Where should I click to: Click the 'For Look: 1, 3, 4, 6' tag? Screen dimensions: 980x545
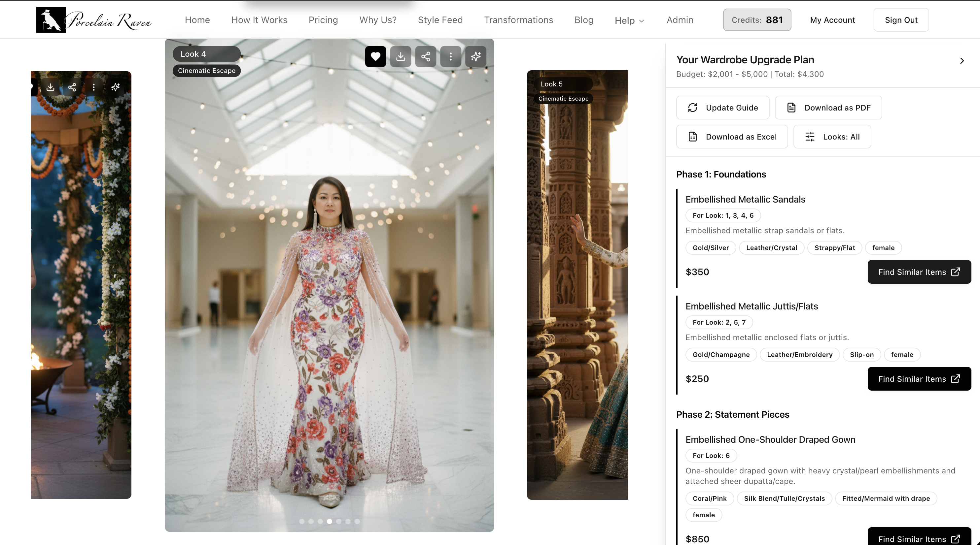pos(723,215)
